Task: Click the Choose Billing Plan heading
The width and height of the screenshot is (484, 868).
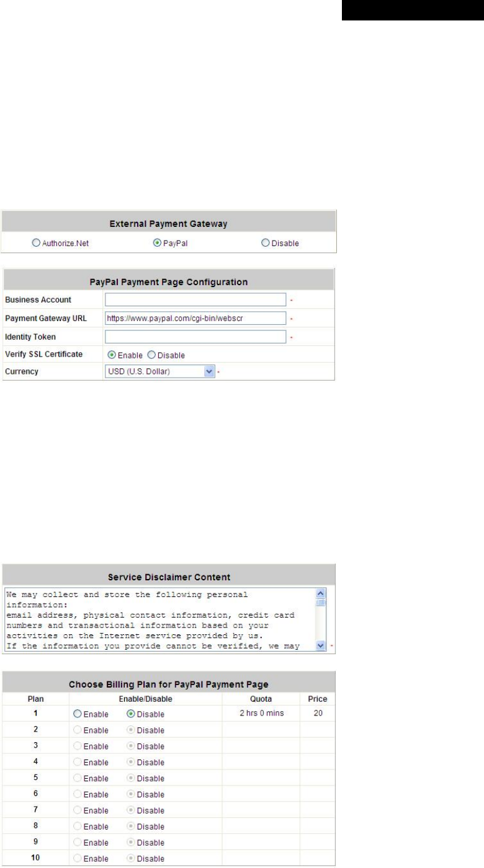Action: click(x=169, y=684)
